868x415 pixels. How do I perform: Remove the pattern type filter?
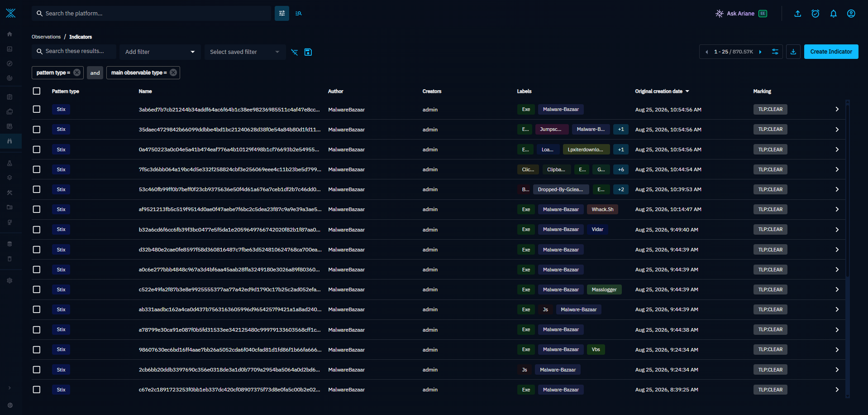click(x=77, y=72)
